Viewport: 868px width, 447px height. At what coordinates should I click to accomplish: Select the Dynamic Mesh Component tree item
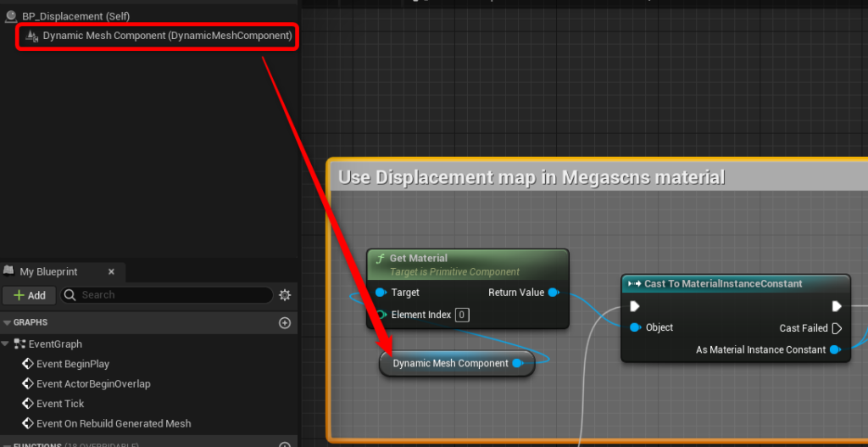point(159,36)
